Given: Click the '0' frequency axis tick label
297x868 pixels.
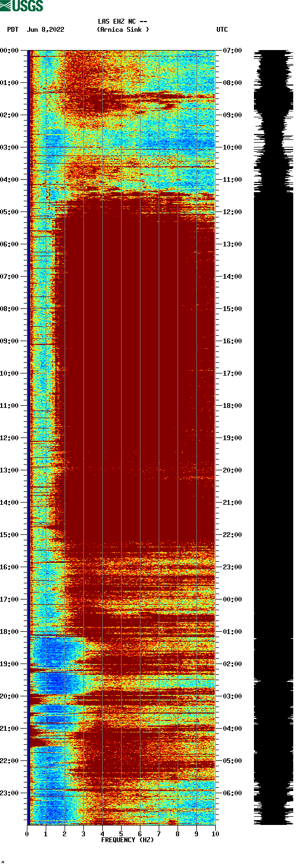Looking at the screenshot, I should pos(27,834).
